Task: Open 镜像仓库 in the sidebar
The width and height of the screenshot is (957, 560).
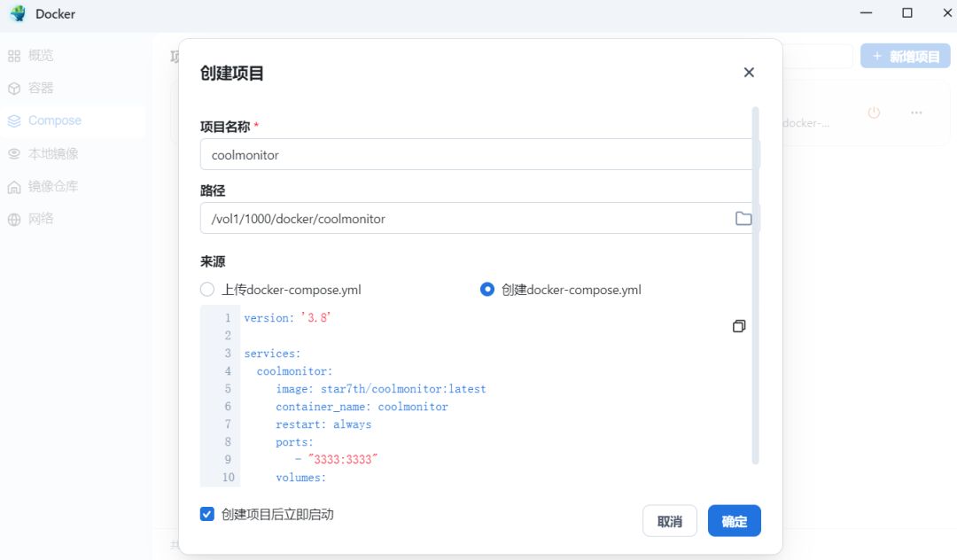Action: click(x=53, y=187)
